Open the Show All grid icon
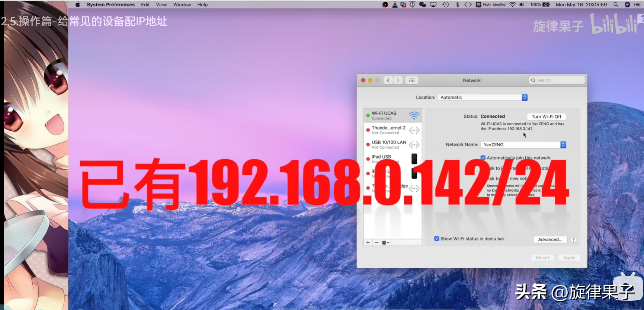The width and height of the screenshot is (644, 310). pos(411,80)
